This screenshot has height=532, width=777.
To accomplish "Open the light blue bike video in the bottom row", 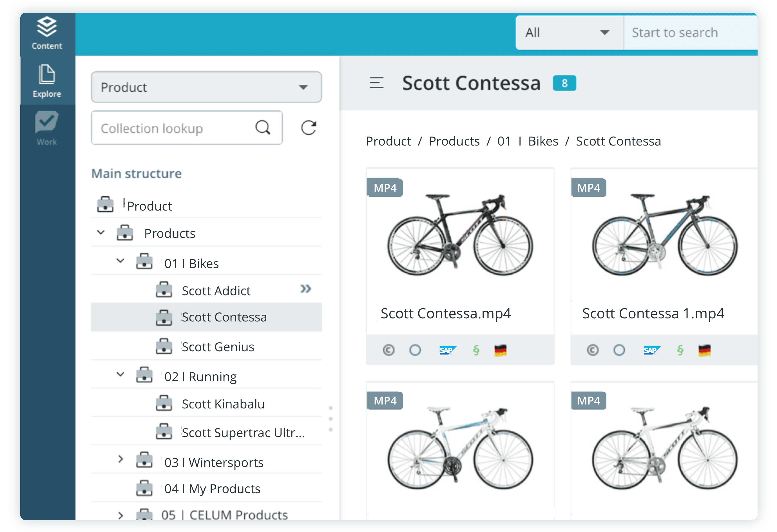I will coord(460,449).
